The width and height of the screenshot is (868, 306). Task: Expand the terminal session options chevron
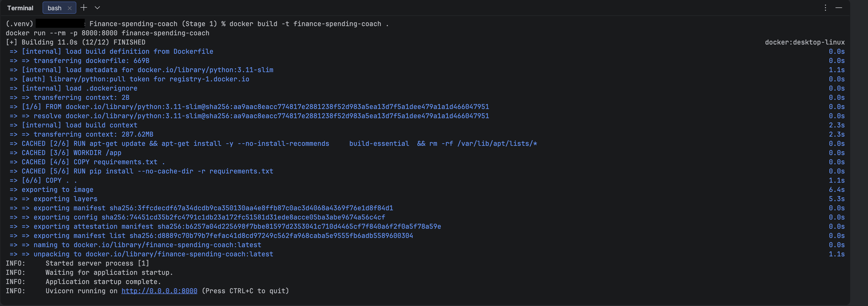pyautogui.click(x=97, y=8)
